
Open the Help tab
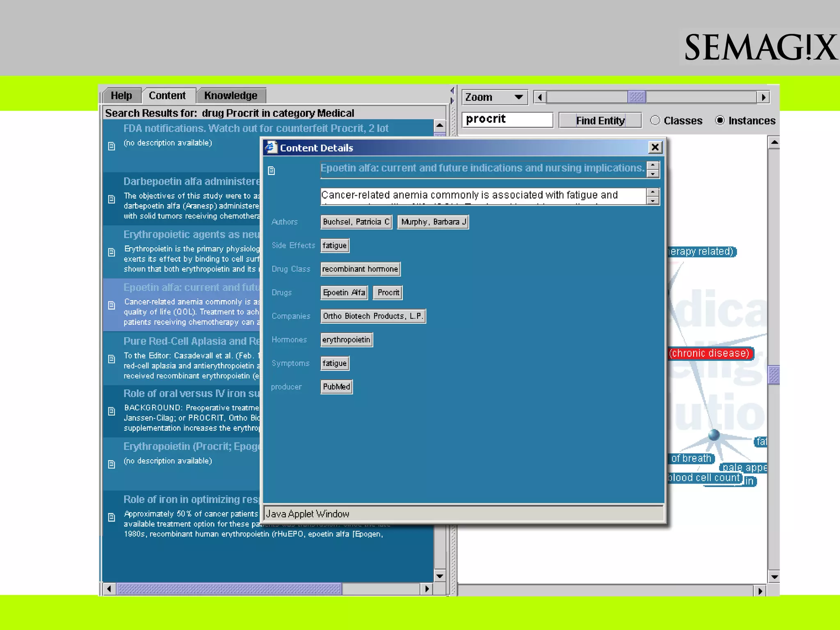pos(121,96)
